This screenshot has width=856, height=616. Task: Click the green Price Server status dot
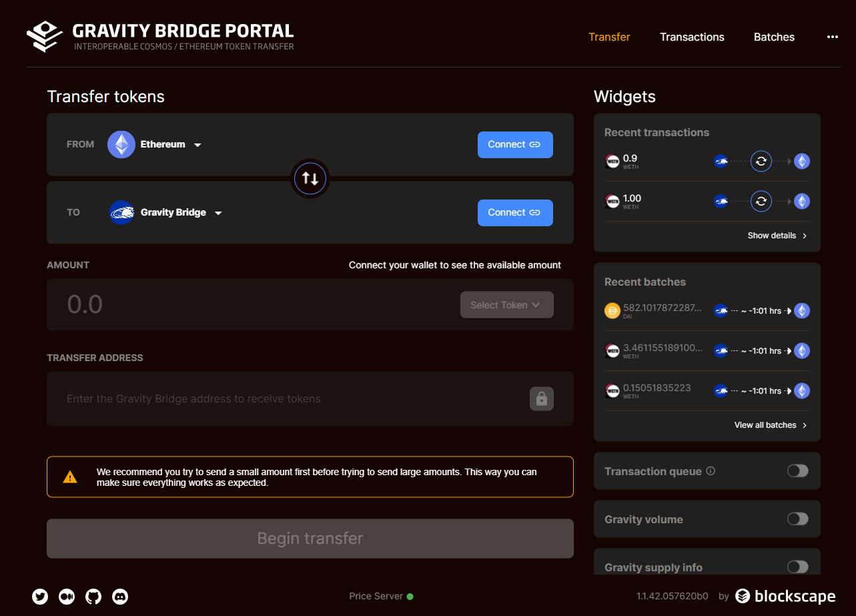tap(410, 597)
